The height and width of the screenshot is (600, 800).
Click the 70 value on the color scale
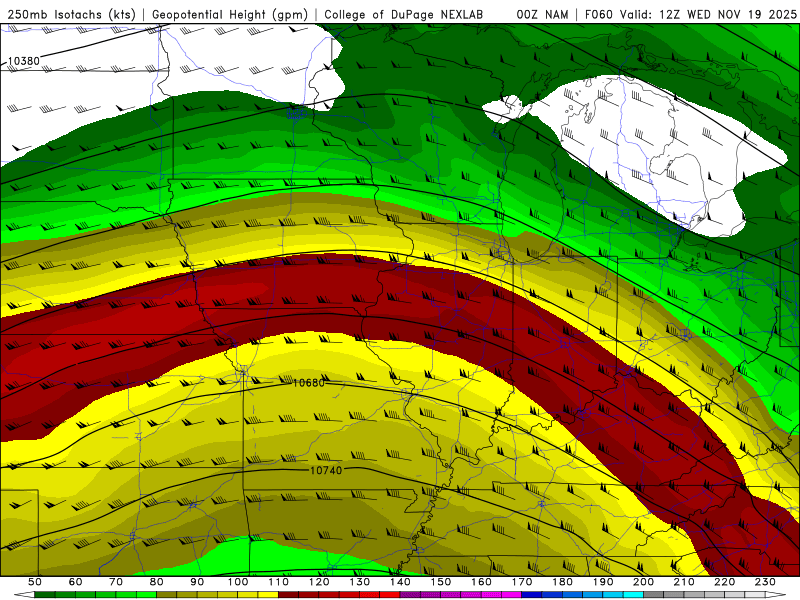tap(116, 582)
